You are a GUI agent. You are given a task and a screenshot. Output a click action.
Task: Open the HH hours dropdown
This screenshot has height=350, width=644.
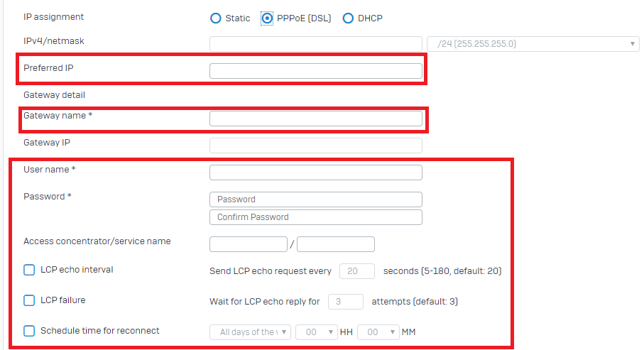pos(316,332)
